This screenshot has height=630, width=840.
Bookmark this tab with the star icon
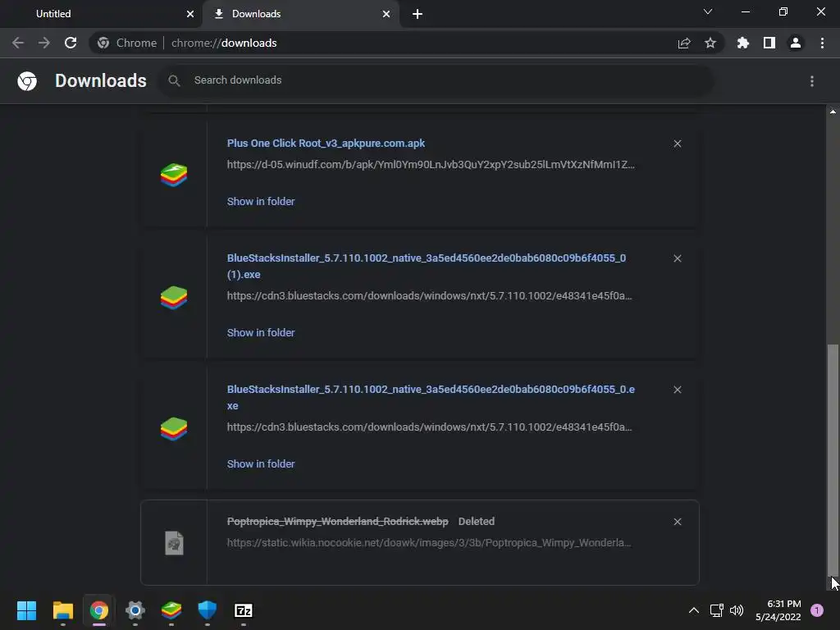tap(710, 43)
